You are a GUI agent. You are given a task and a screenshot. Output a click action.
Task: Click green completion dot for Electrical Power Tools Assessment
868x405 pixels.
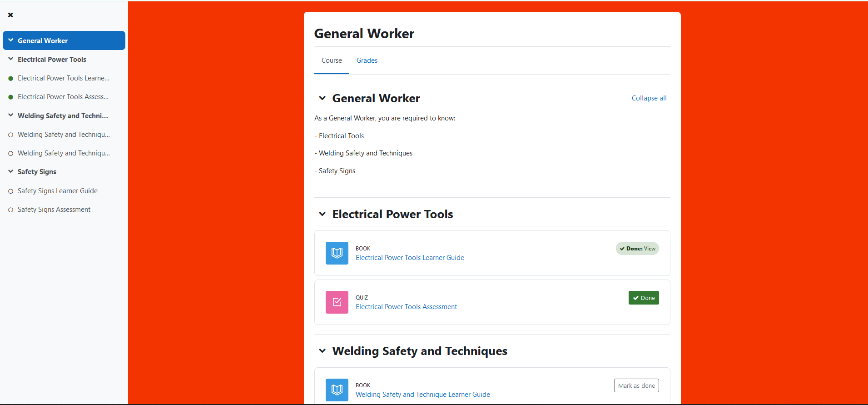pyautogui.click(x=11, y=97)
